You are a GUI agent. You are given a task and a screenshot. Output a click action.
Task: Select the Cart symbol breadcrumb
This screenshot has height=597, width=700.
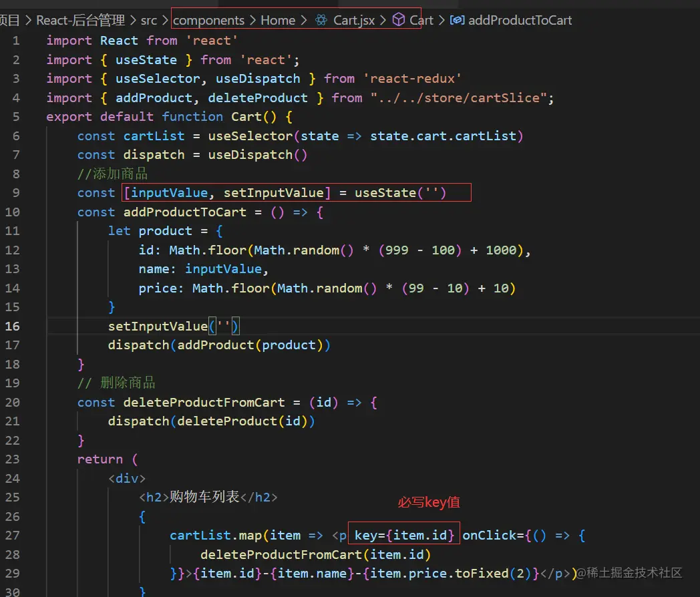(x=421, y=21)
